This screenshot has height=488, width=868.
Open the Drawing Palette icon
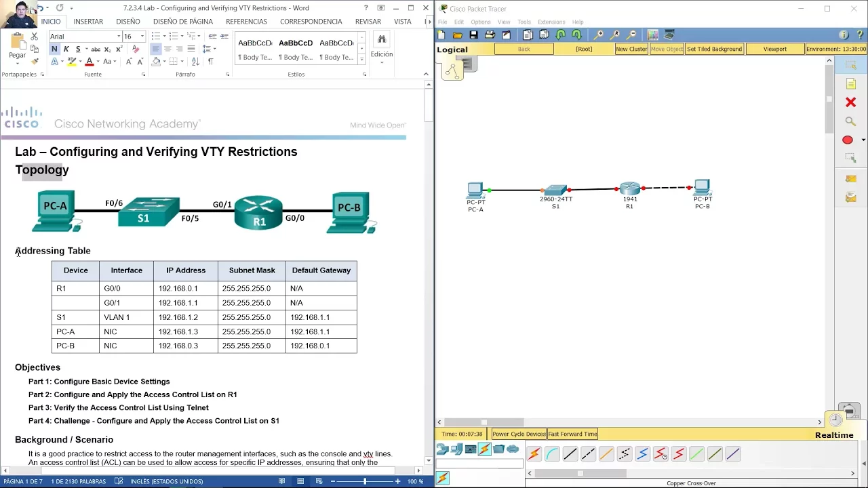pos(652,35)
